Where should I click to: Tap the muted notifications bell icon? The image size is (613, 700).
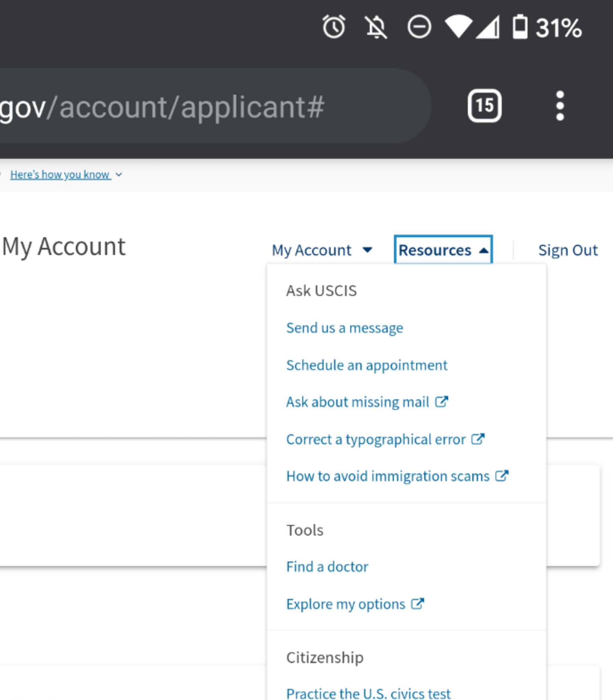pyautogui.click(x=376, y=27)
